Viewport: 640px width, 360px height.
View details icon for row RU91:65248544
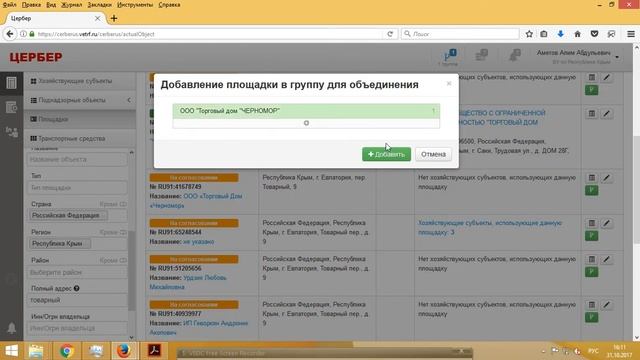[591, 223]
